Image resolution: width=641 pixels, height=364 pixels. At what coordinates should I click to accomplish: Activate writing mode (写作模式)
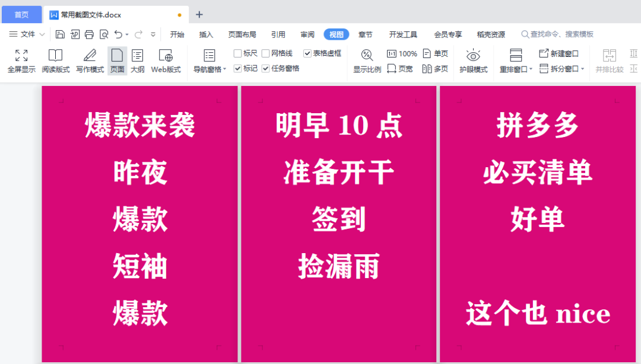(x=90, y=61)
